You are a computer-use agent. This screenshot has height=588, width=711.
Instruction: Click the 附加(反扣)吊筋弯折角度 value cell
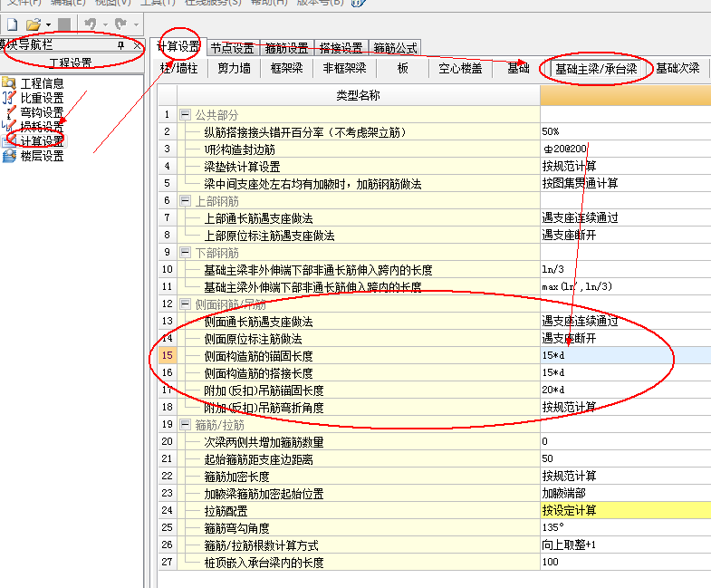point(625,407)
